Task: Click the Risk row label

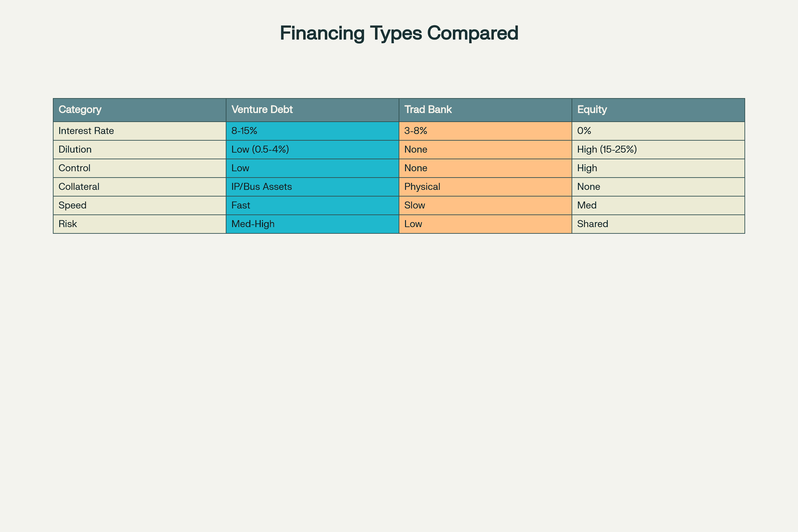Action: (x=67, y=224)
